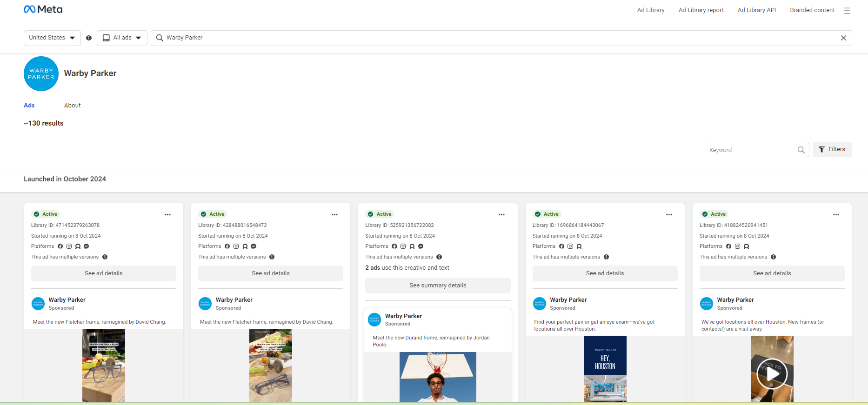The height and width of the screenshot is (405, 868).
Task: Open options menu for ad 418824520941451
Action: (x=836, y=214)
